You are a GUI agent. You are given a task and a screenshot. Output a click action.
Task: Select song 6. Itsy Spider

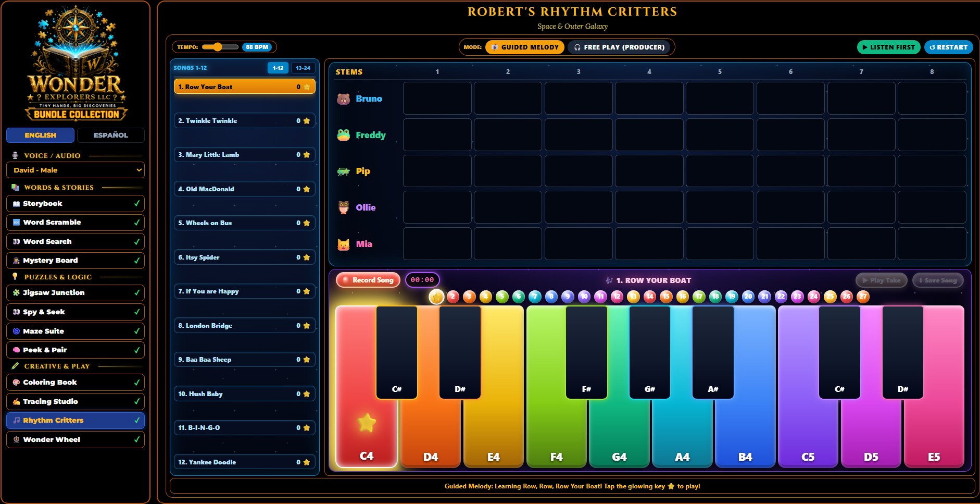(x=245, y=257)
